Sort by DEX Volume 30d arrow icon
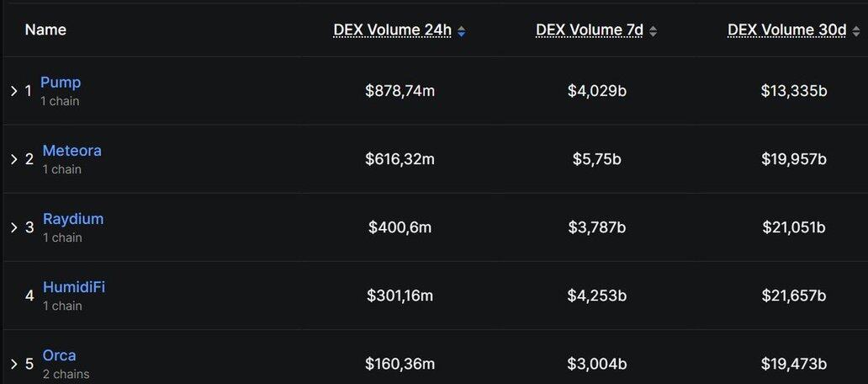868x384 pixels. (856, 32)
